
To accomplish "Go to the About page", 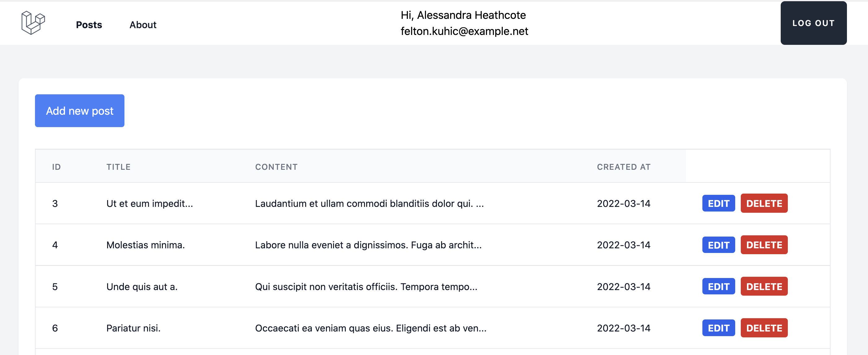I will (x=143, y=24).
